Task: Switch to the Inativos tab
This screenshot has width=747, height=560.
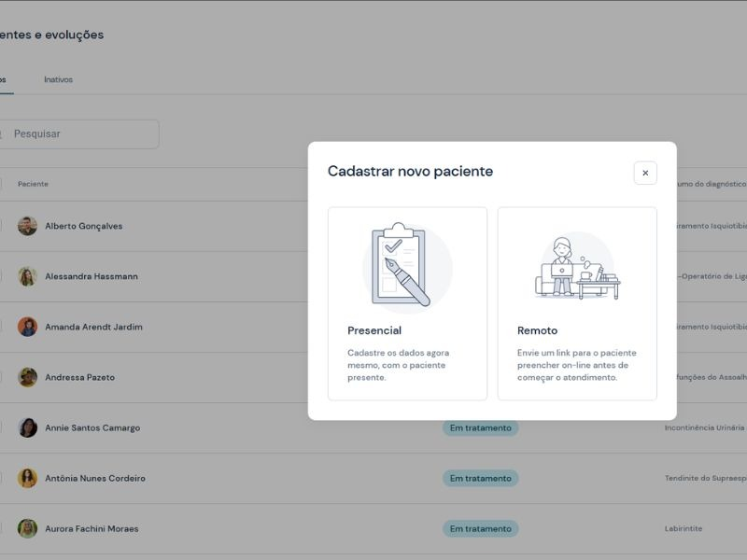Action: (58, 79)
